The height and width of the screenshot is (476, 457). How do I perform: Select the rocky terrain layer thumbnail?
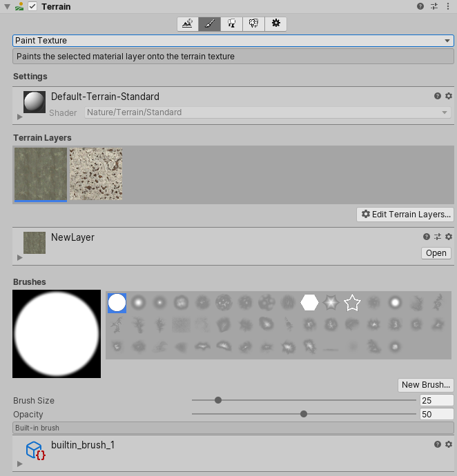tap(96, 174)
